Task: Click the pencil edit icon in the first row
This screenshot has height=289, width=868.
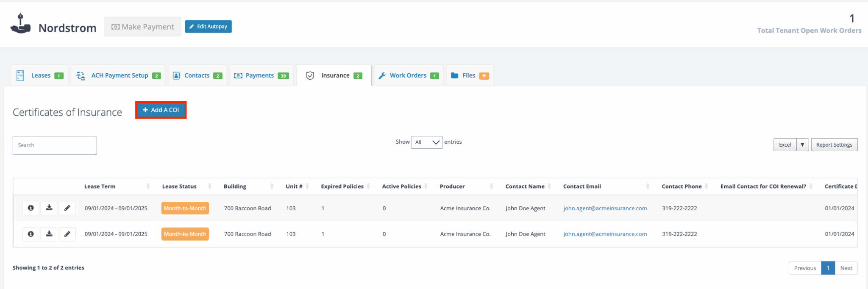Action: (67, 208)
